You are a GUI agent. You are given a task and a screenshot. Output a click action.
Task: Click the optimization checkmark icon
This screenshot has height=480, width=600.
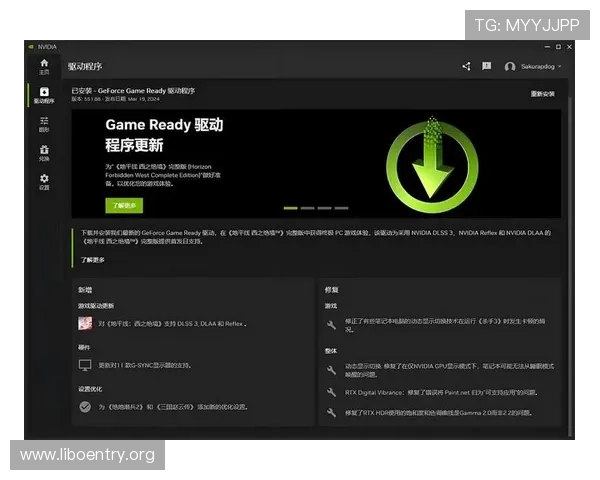point(85,407)
